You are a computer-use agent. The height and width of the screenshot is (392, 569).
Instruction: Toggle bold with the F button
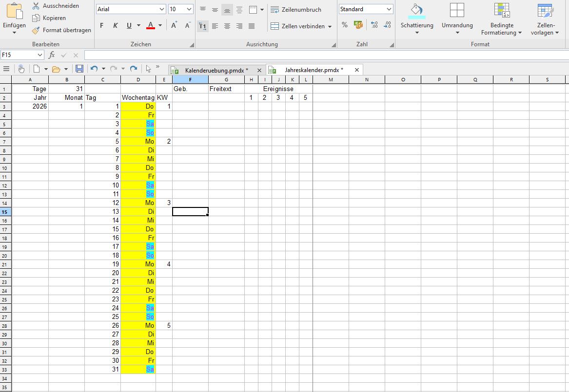101,25
